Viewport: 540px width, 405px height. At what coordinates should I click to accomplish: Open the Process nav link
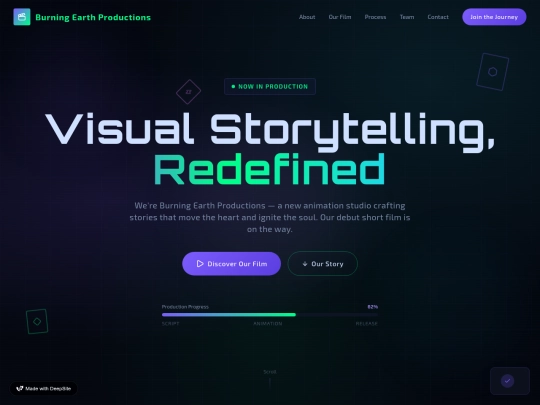click(x=375, y=17)
